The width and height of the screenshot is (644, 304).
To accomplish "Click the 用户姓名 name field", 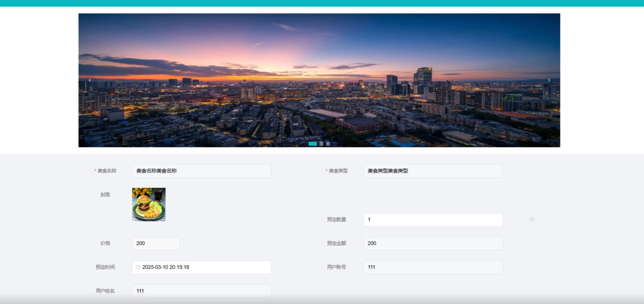I will tap(201, 291).
